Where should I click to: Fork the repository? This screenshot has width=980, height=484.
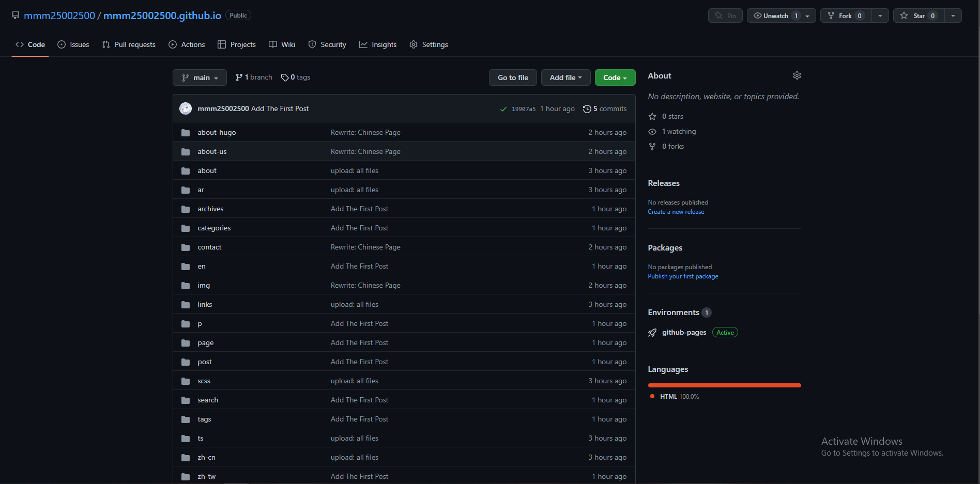pyautogui.click(x=846, y=15)
